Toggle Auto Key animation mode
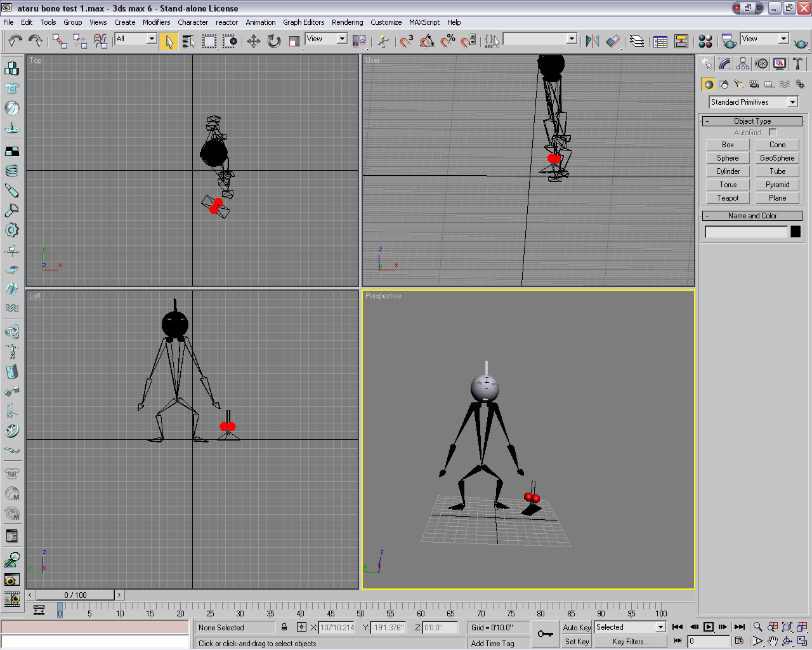 tap(577, 627)
